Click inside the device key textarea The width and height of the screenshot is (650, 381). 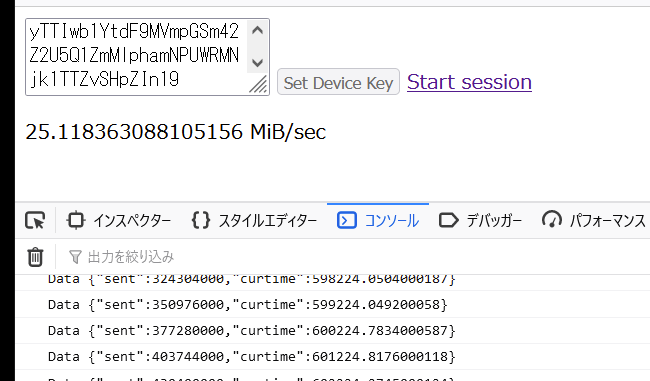click(137, 56)
